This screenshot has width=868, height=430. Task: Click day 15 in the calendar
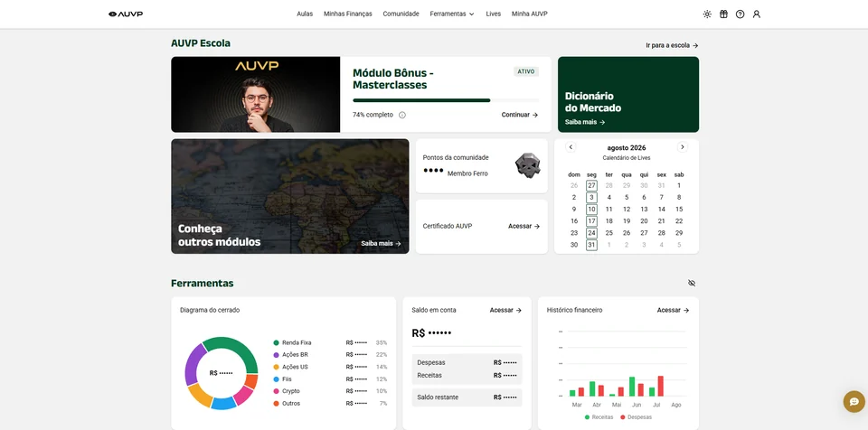679,210
